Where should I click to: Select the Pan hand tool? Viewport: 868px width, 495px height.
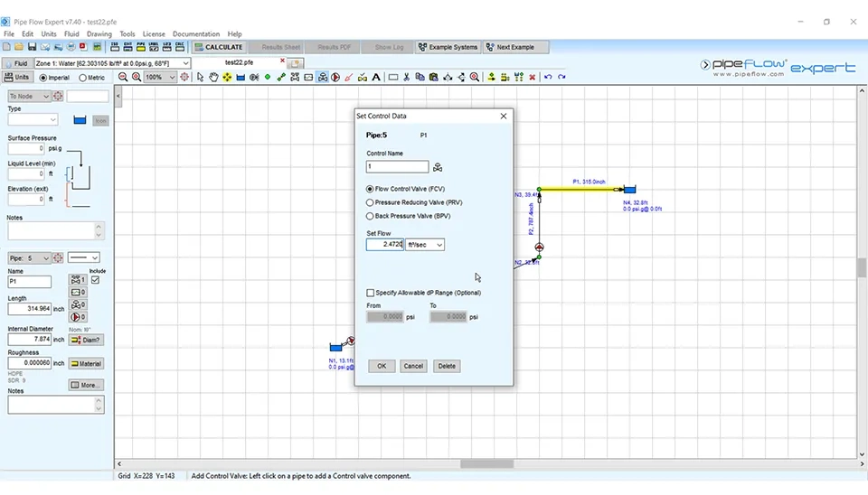point(213,78)
